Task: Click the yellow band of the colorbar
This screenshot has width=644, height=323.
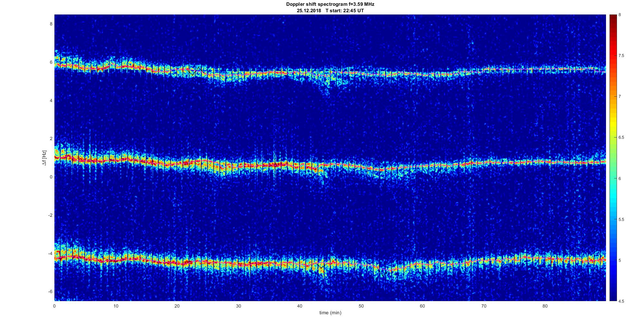Action: tap(613, 124)
